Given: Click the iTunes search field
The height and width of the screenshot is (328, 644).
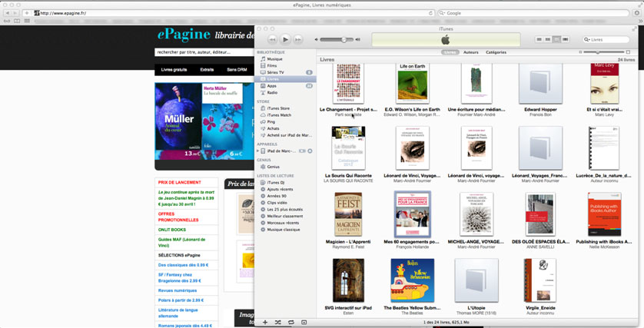Looking at the screenshot, I should [x=606, y=39].
